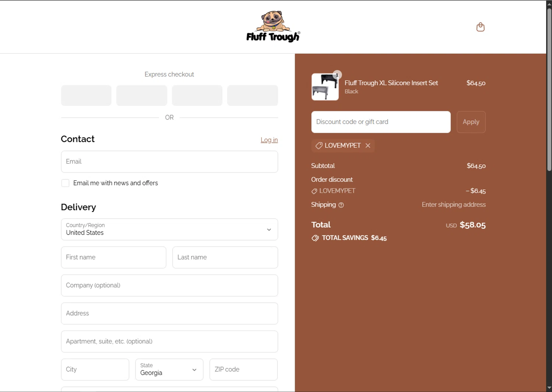552x392 pixels.
Task: Focus the Company (optional) field
Action: pyautogui.click(x=169, y=285)
